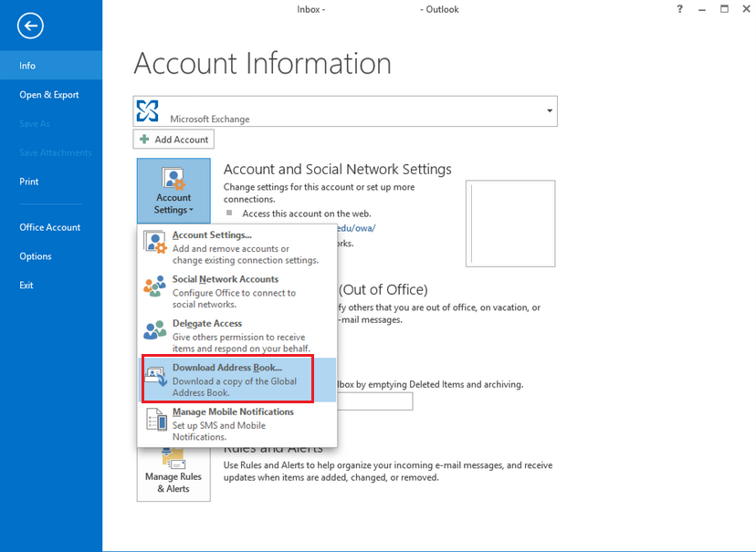Select Open & Export in sidebar
The image size is (756, 552).
click(49, 95)
